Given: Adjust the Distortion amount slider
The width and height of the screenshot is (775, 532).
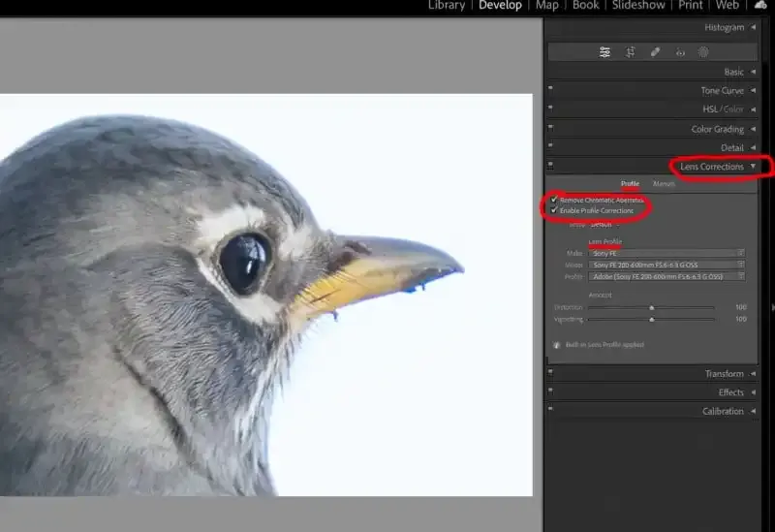Looking at the screenshot, I should (651, 307).
